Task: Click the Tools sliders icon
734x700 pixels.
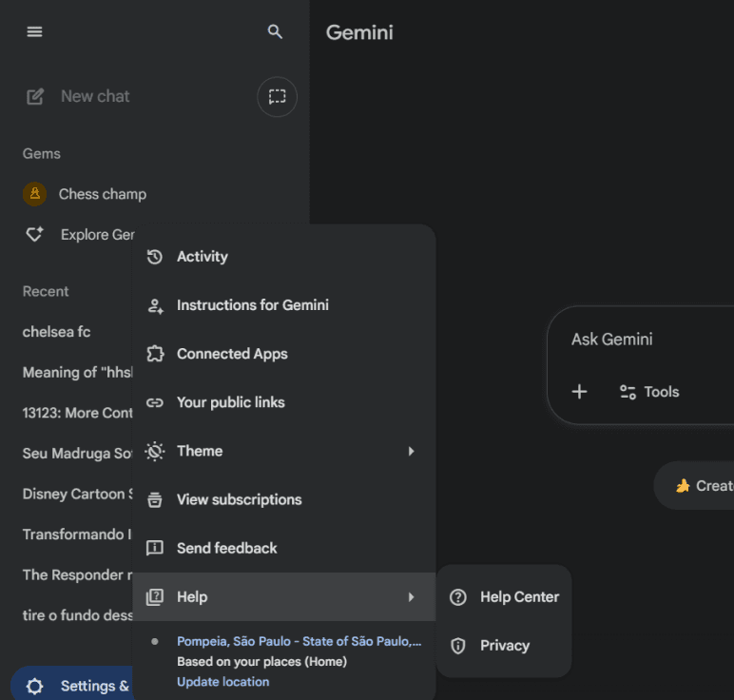Action: pyautogui.click(x=628, y=392)
